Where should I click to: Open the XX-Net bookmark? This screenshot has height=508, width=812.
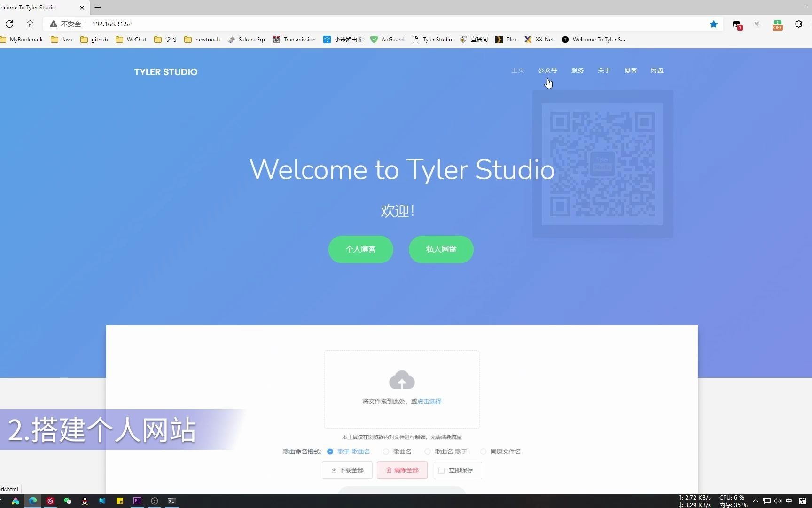click(x=539, y=40)
